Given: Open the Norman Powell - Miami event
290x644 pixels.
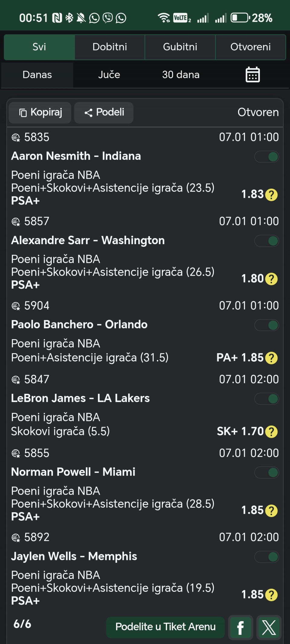Looking at the screenshot, I should 73,472.
